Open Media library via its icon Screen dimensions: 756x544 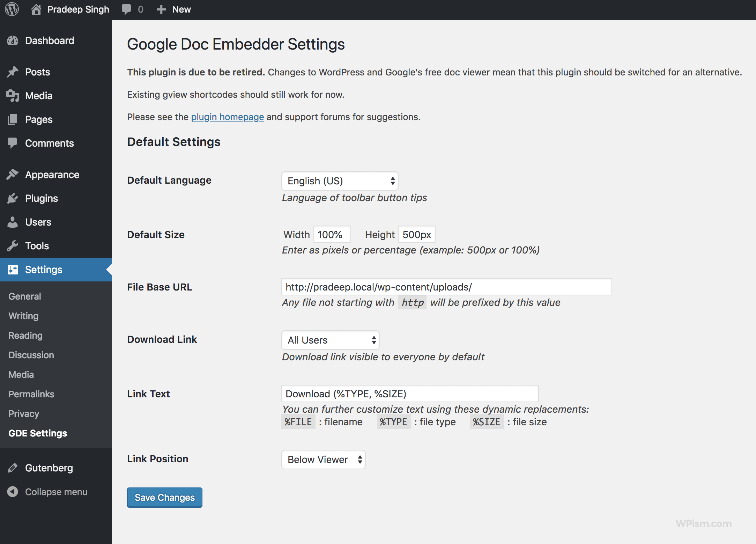point(13,95)
